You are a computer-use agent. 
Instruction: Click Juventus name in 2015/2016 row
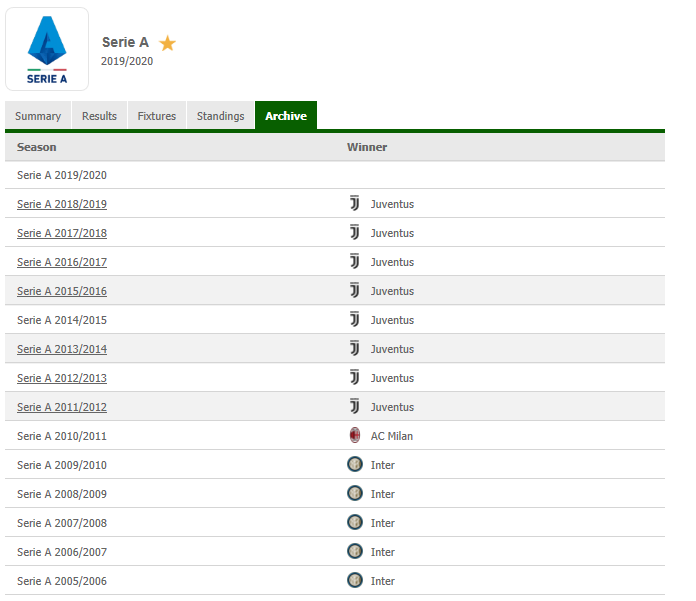(392, 291)
